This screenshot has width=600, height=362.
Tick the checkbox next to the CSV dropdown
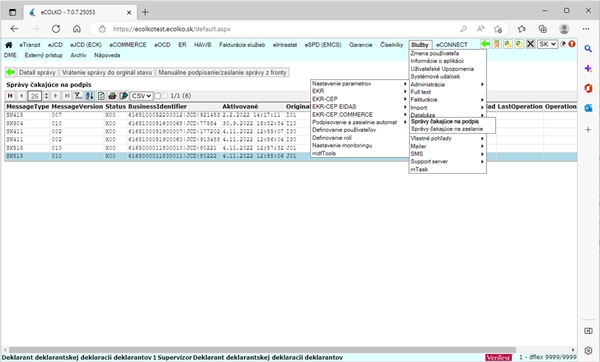pyautogui.click(x=157, y=96)
